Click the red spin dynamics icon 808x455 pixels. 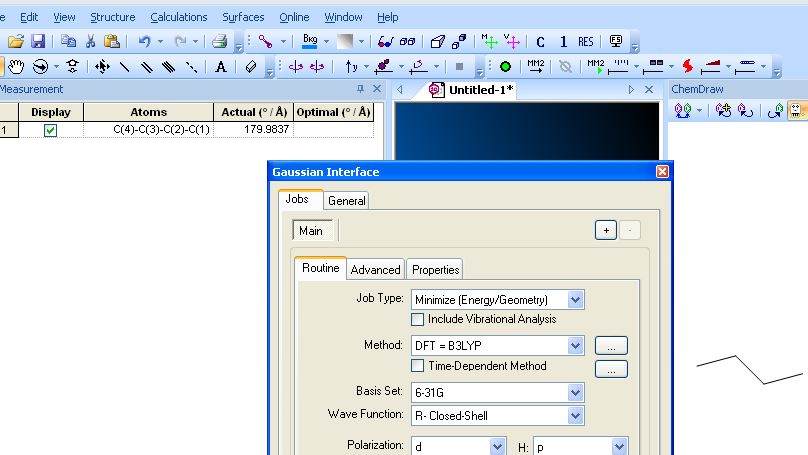(x=687, y=66)
